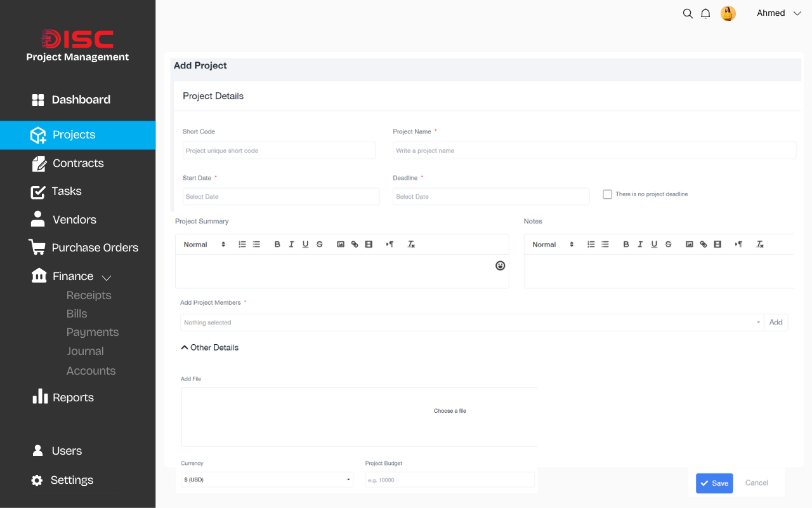Open Add Project Members dropdown
812x508 pixels.
tap(471, 323)
